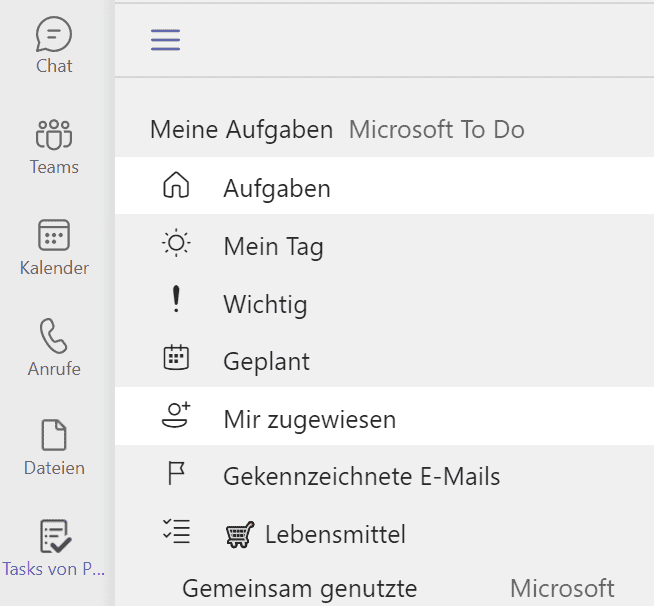Image resolution: width=654 pixels, height=606 pixels.
Task: Click the house icon beside Aufgaben
Action: click(176, 185)
